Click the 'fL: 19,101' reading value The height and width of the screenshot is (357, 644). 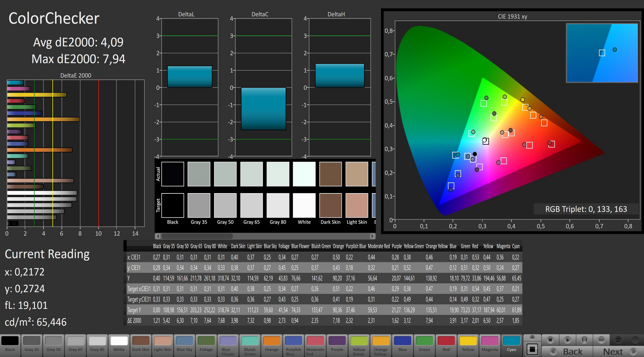pos(26,305)
